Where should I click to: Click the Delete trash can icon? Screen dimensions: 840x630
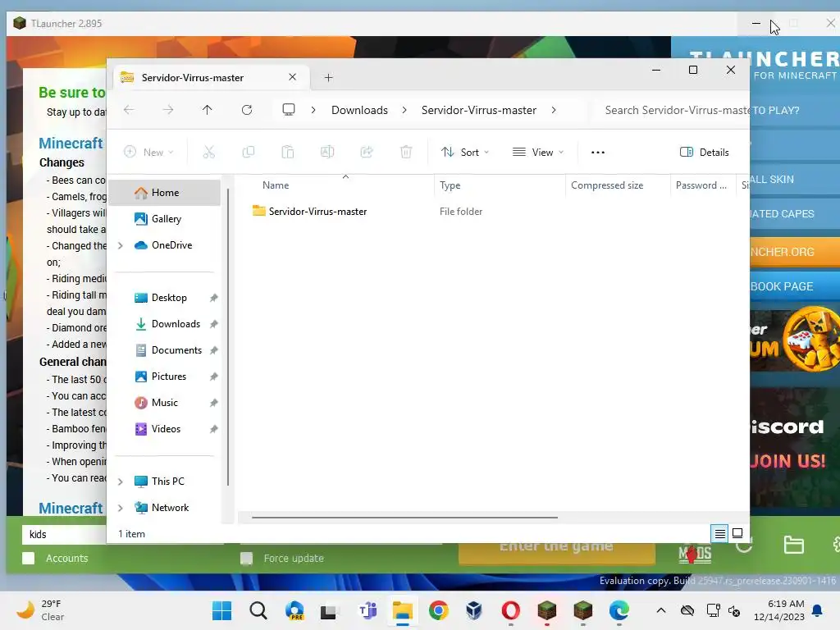tap(406, 152)
